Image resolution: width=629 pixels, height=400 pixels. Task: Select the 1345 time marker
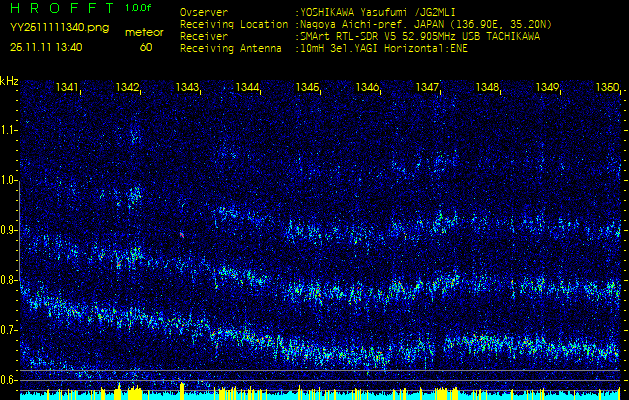pyautogui.click(x=308, y=88)
